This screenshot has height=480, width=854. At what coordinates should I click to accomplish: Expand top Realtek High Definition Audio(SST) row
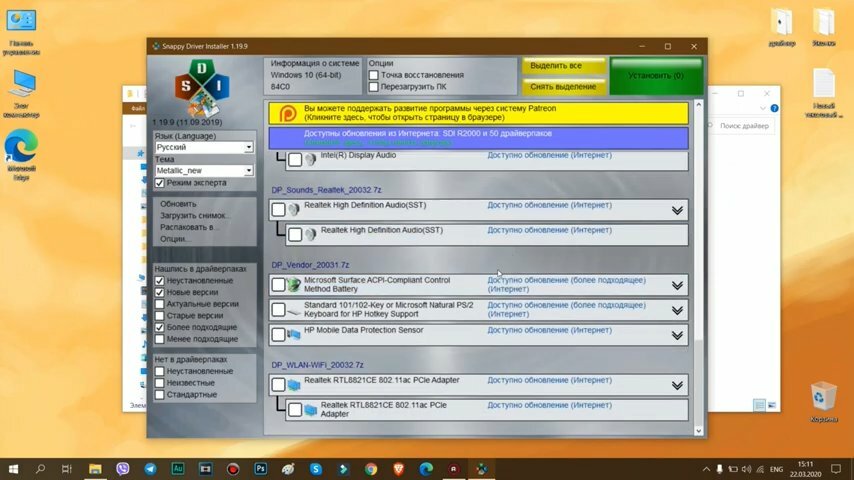677,210
